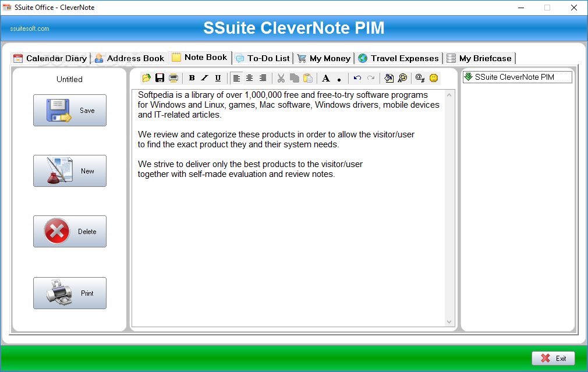Undo the last action
This screenshot has width=588, height=372.
(357, 78)
